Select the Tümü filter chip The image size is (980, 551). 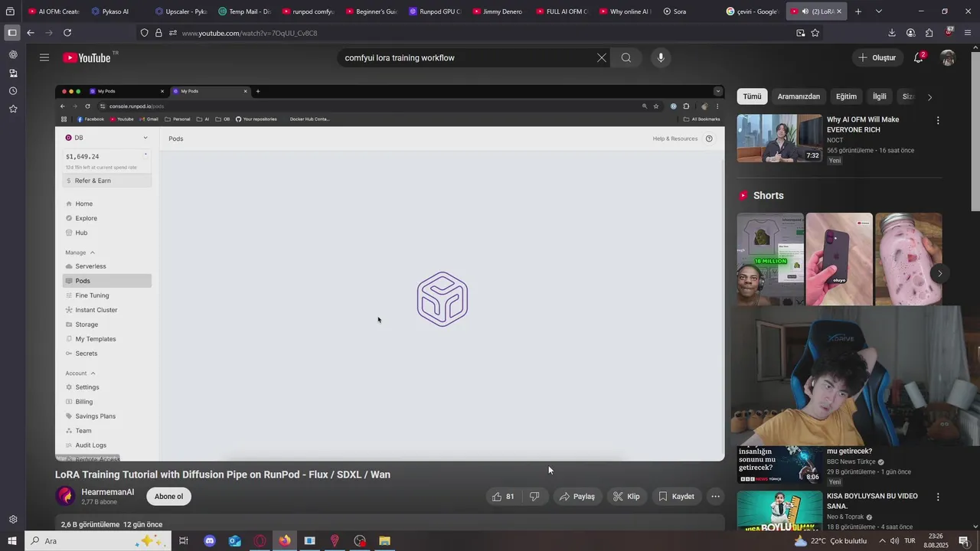[x=753, y=96]
